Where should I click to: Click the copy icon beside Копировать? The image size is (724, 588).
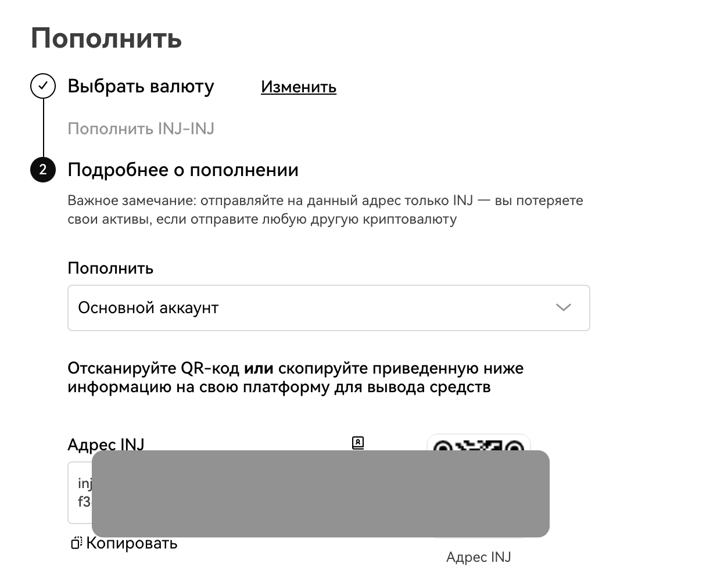(x=76, y=543)
